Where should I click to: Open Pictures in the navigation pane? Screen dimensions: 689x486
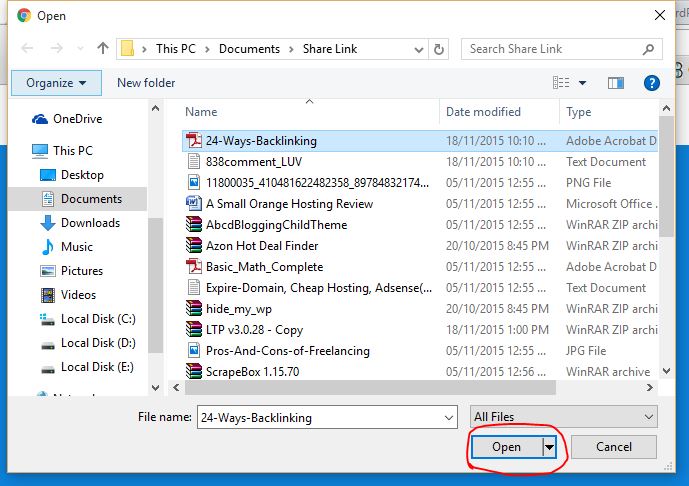(x=72, y=271)
